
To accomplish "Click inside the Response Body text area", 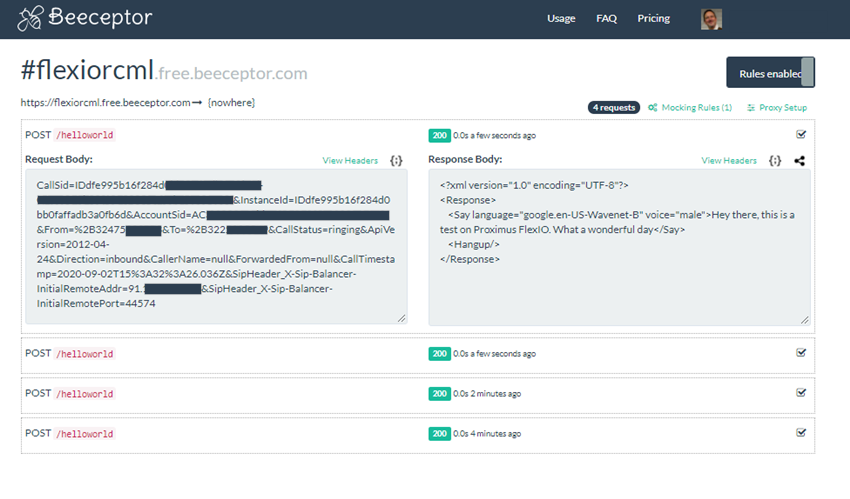I will (x=619, y=247).
